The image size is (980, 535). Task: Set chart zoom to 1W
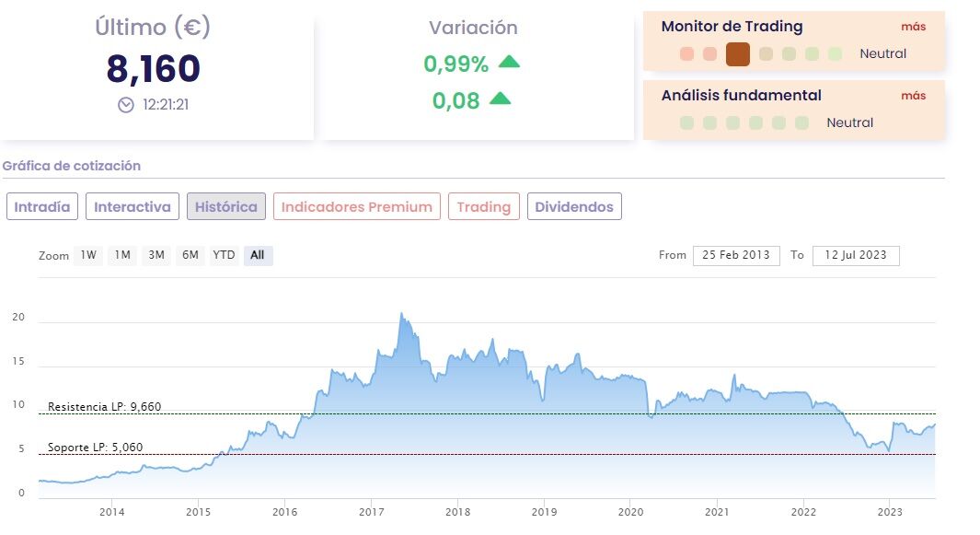click(x=88, y=255)
